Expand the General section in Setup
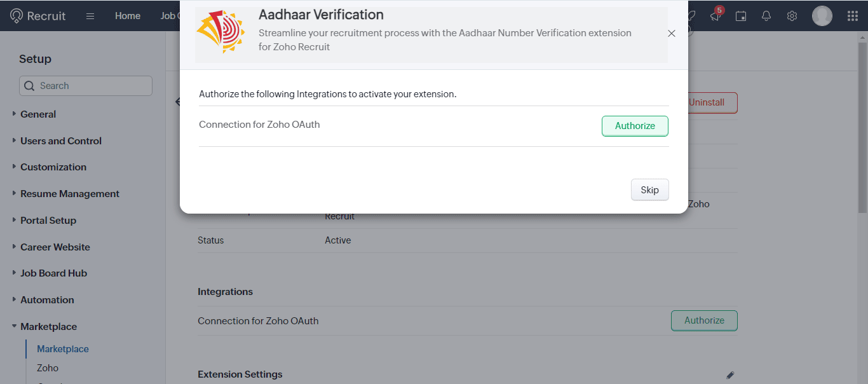Screen dimensions: 868x384 tap(38, 114)
